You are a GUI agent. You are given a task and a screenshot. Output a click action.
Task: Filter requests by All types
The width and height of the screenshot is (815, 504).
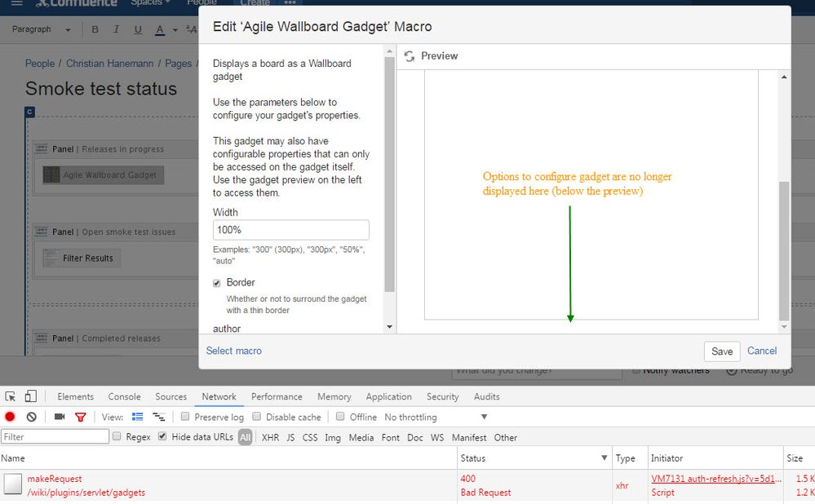point(246,437)
